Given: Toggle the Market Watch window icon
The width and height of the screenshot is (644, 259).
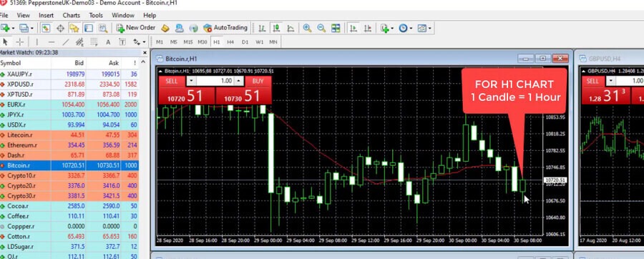Looking at the screenshot, I should (46, 28).
